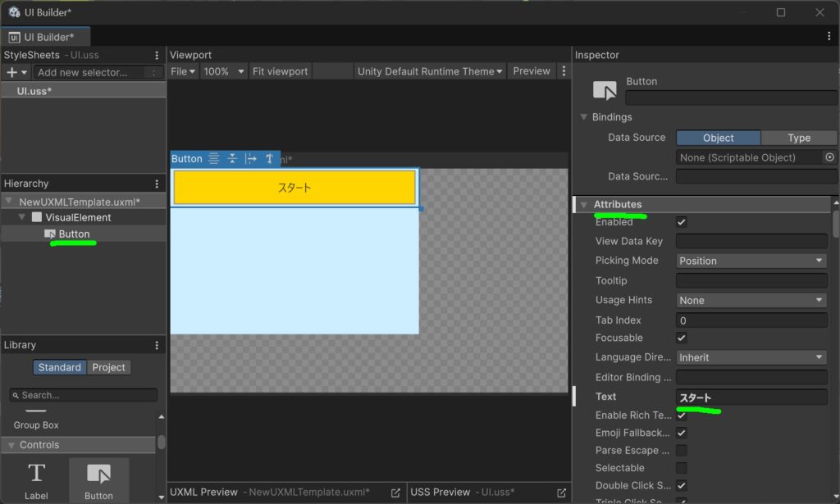Click object picker circle for Scriptable Object
This screenshot has height=504, width=840.
pyautogui.click(x=829, y=157)
